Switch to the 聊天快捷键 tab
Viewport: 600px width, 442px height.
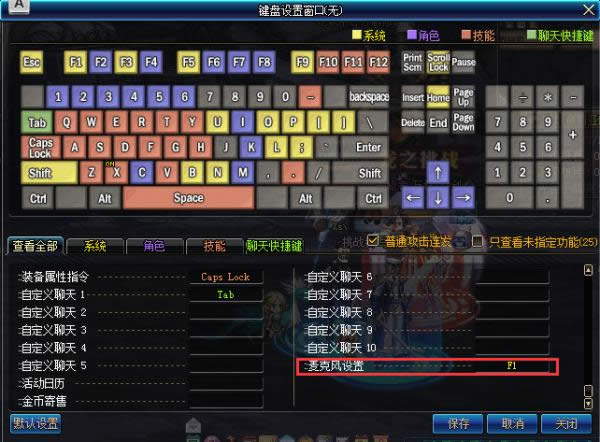(x=273, y=245)
